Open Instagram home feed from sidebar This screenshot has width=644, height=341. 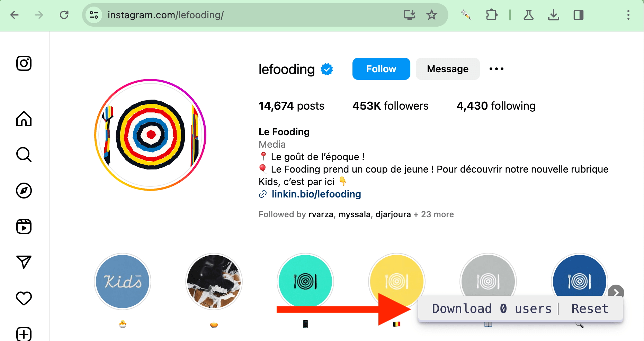pos(24,119)
